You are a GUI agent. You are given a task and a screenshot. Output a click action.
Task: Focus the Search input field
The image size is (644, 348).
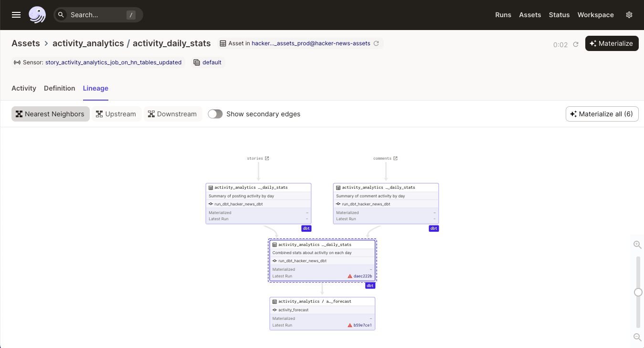click(x=98, y=15)
